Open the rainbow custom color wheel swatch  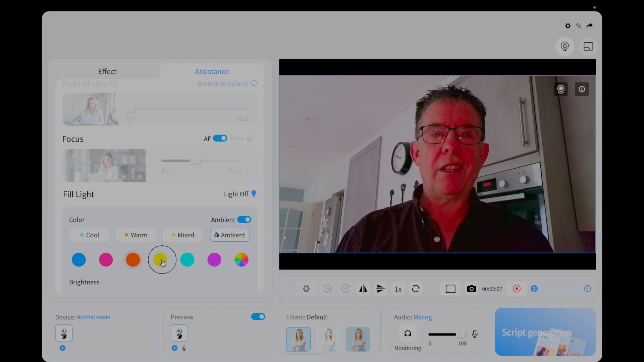[241, 260]
